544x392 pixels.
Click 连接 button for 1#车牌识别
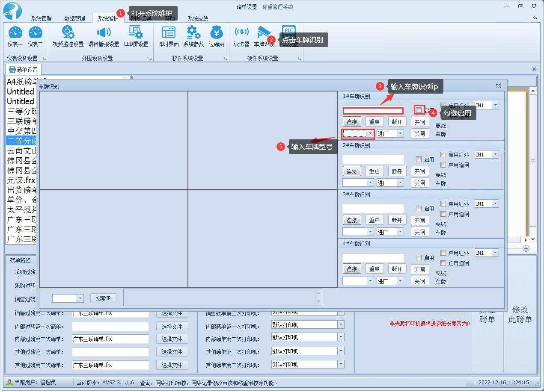tap(352, 122)
